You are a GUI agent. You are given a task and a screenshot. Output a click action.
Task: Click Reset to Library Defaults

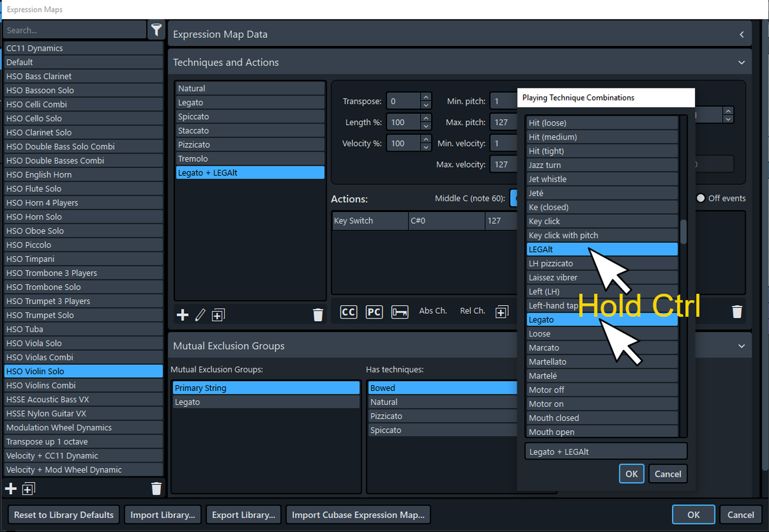64,515
